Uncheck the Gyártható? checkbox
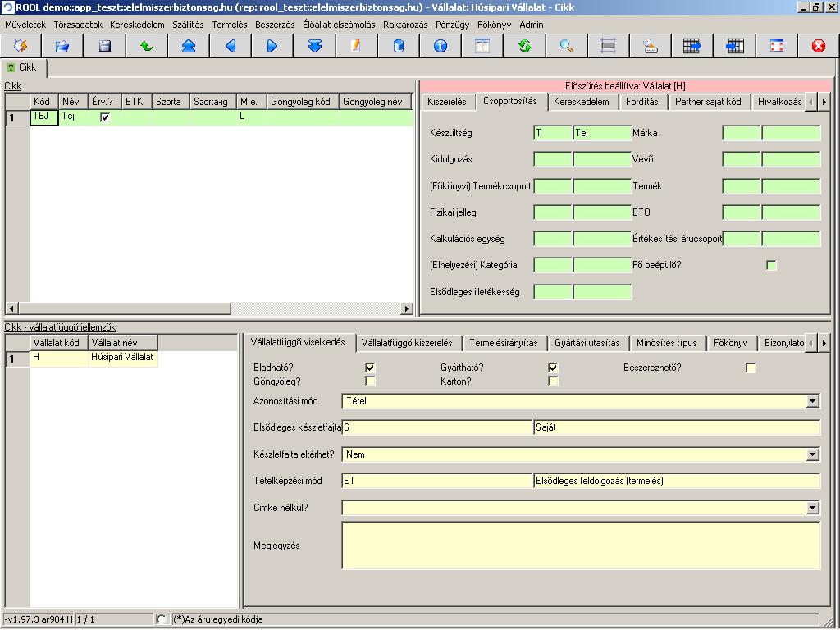This screenshot has width=840, height=630. point(553,367)
